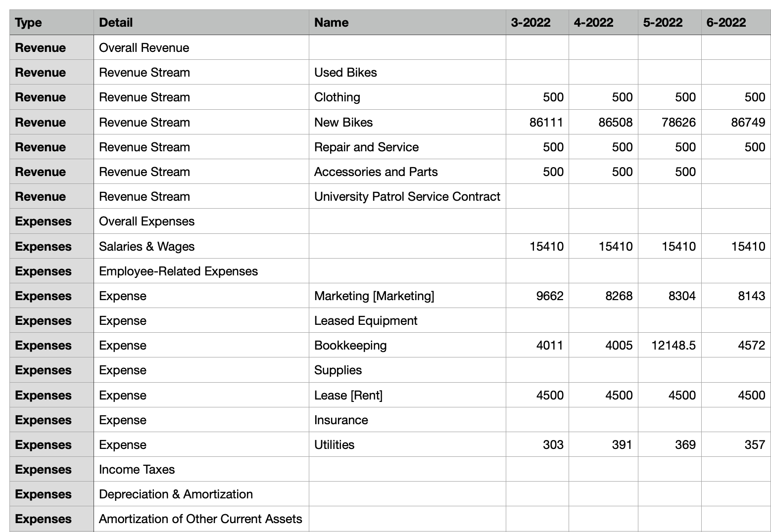Click Marketing value 8268

[603, 296]
